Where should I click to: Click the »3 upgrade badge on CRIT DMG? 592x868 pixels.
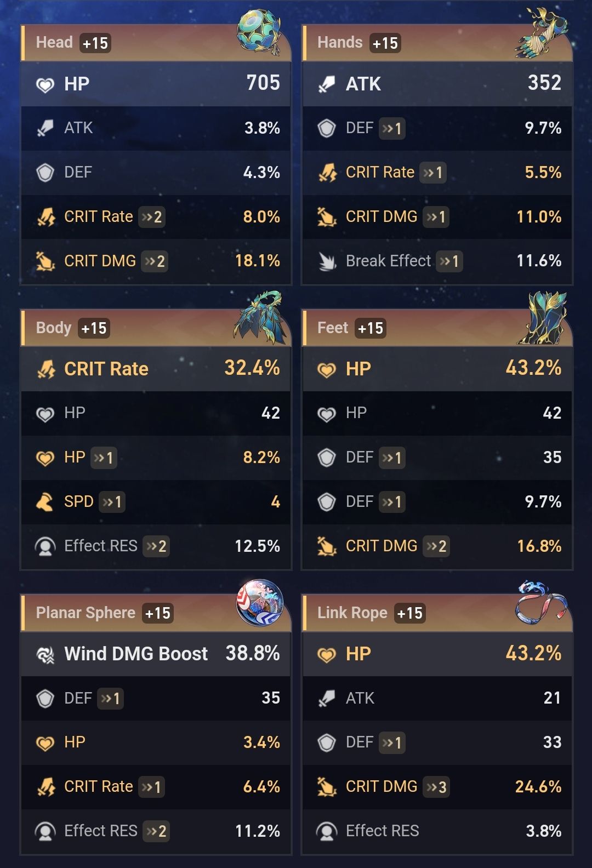click(436, 787)
